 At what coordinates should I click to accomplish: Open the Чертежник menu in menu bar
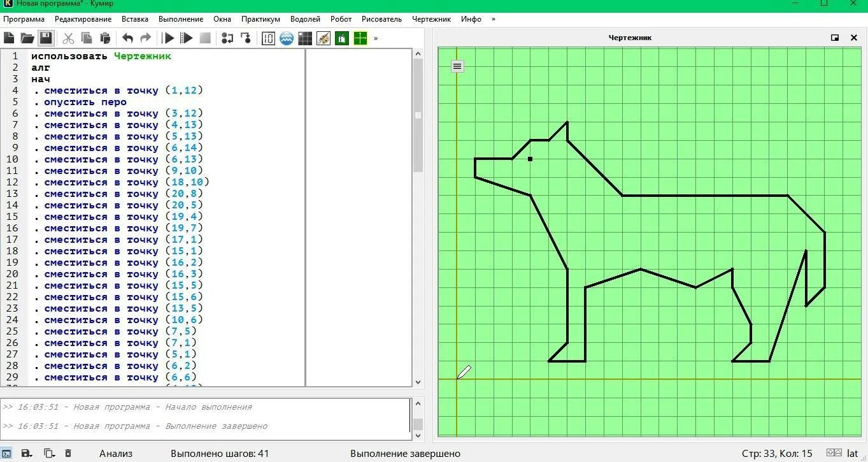431,19
